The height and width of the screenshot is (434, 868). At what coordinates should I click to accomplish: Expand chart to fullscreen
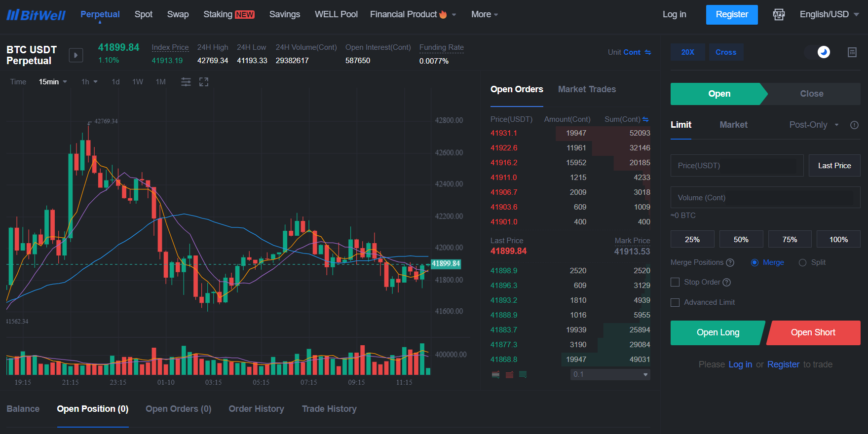coord(204,82)
